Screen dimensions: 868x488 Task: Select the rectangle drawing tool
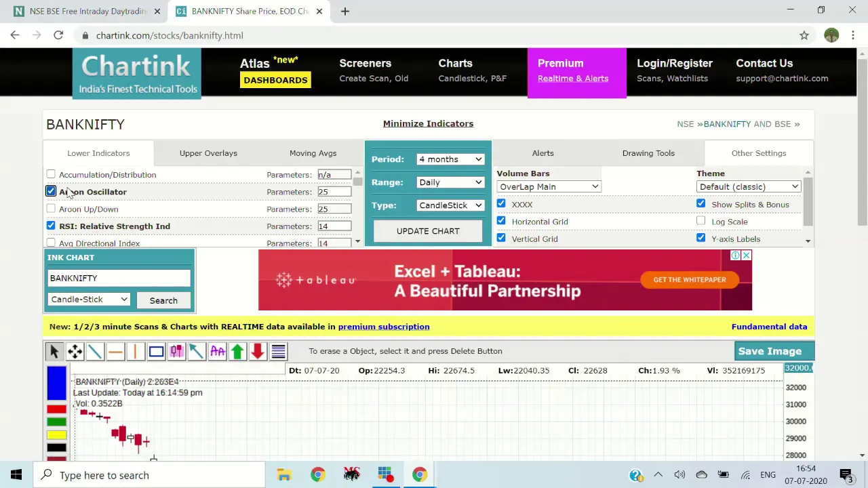156,351
